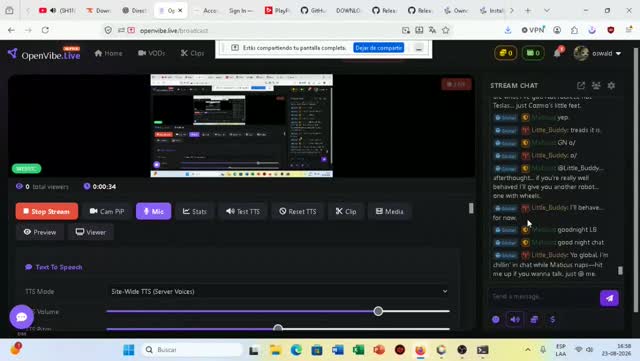Focus the Send a message field
Screen dimensions: 640x361
(542, 296)
